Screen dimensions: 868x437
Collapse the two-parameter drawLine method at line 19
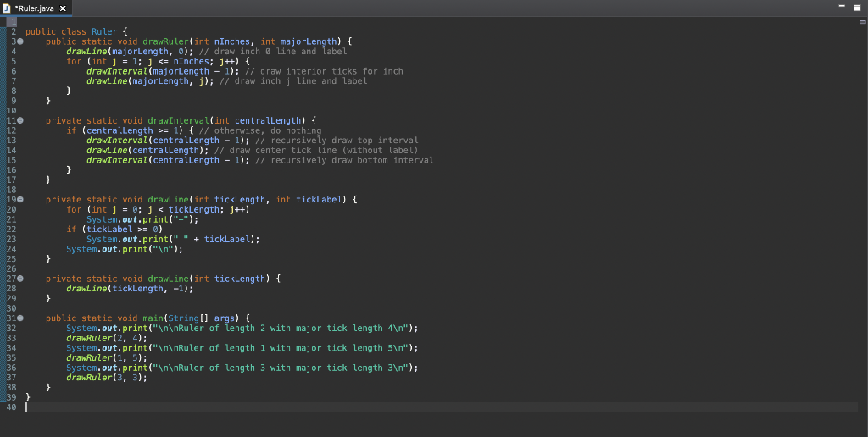pos(20,200)
